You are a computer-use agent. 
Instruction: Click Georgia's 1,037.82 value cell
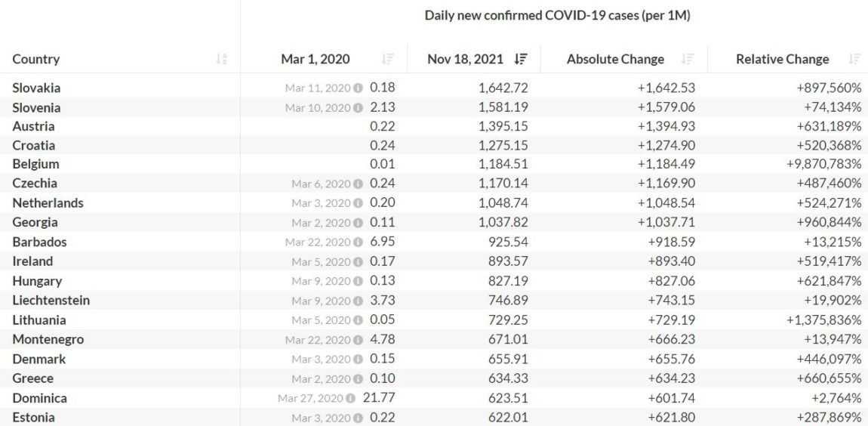click(x=503, y=222)
